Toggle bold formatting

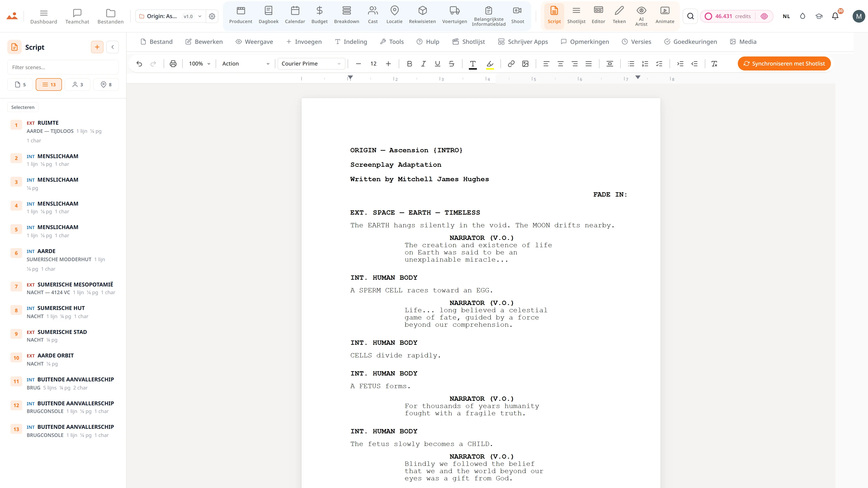pos(409,64)
